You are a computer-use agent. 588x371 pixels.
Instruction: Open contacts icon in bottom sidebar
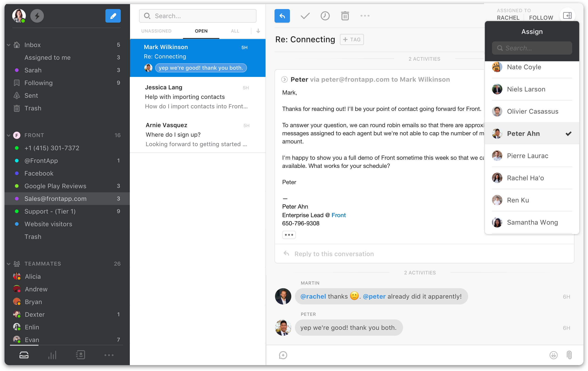click(x=80, y=355)
